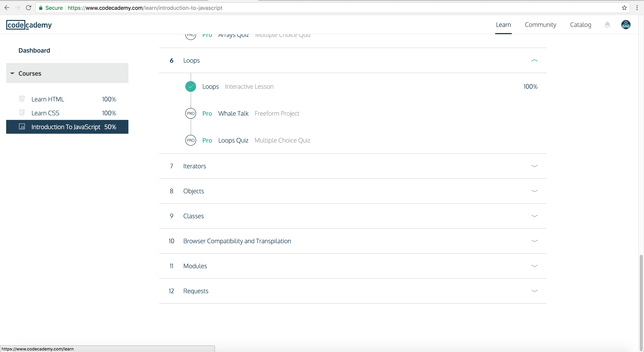Open the user profile avatar
The width and height of the screenshot is (644, 352).
tap(626, 25)
